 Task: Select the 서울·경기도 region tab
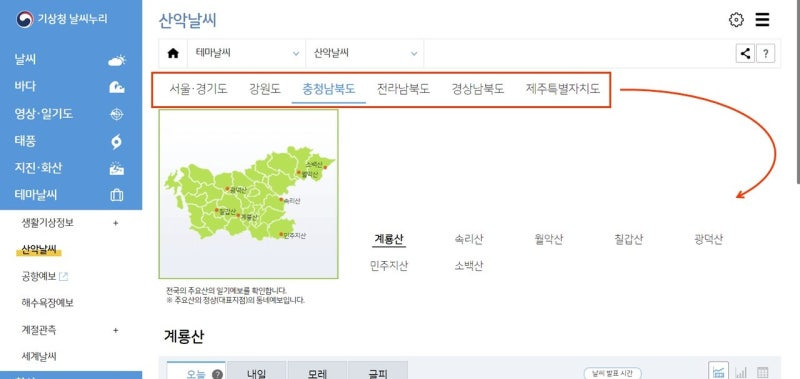point(198,89)
